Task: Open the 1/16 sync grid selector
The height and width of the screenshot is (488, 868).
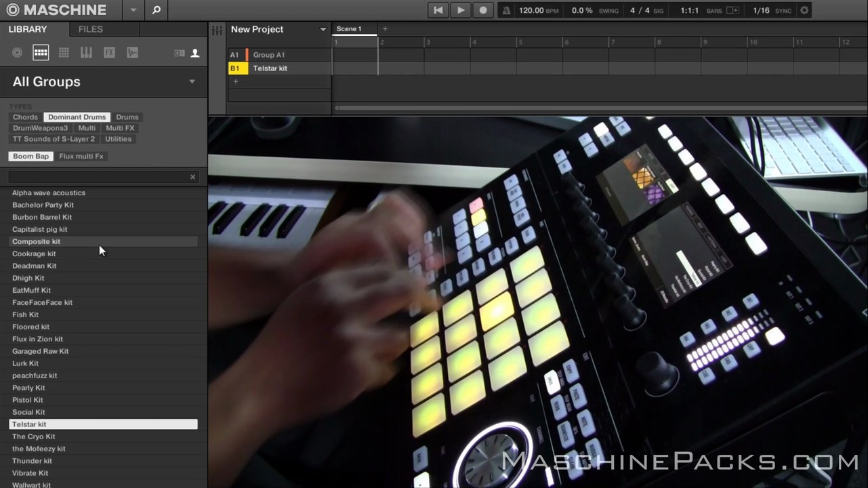Action: coord(761,11)
